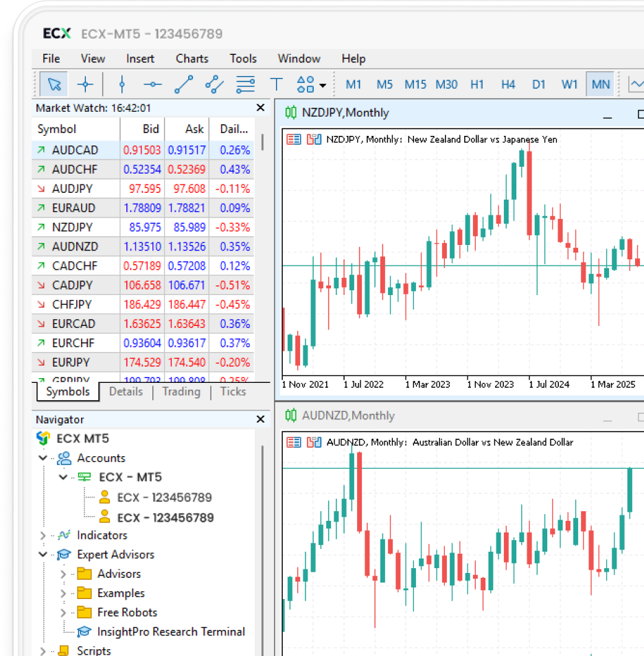Switch to the Ticks tab
Screen dimensions: 644x656
point(233,391)
